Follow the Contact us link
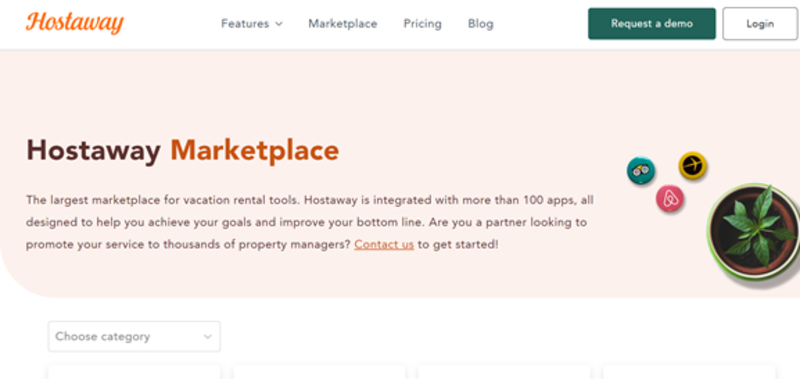The image size is (800, 379). (x=384, y=244)
